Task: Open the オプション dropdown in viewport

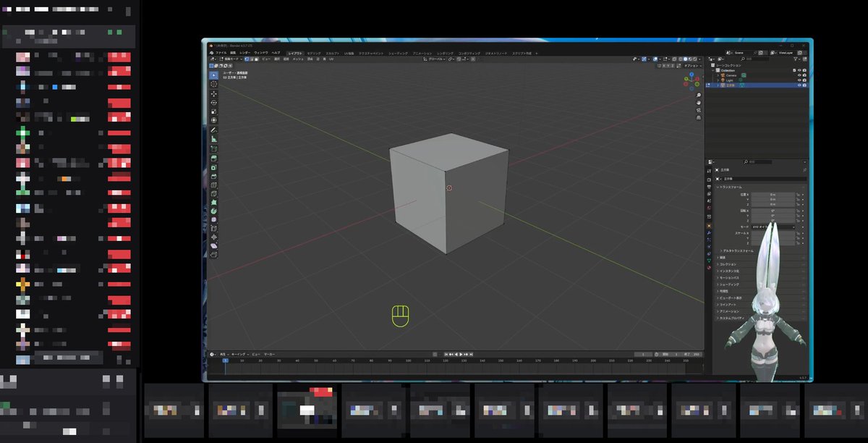Action: coord(693,66)
